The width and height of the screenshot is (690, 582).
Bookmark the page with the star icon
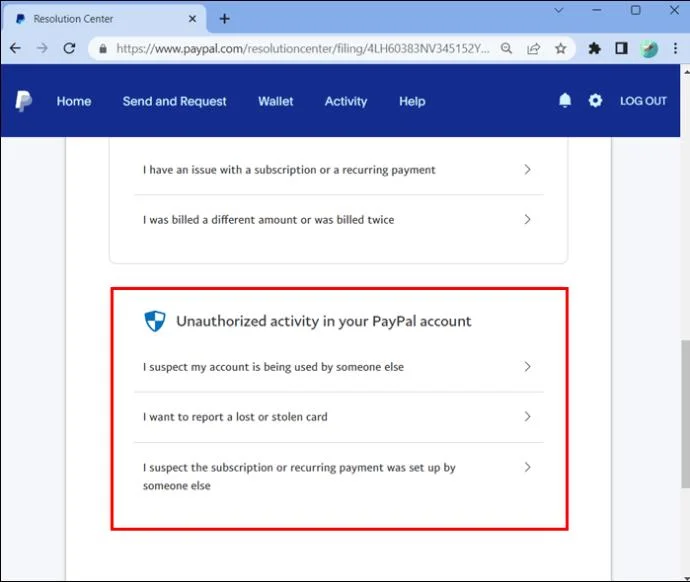tap(560, 48)
